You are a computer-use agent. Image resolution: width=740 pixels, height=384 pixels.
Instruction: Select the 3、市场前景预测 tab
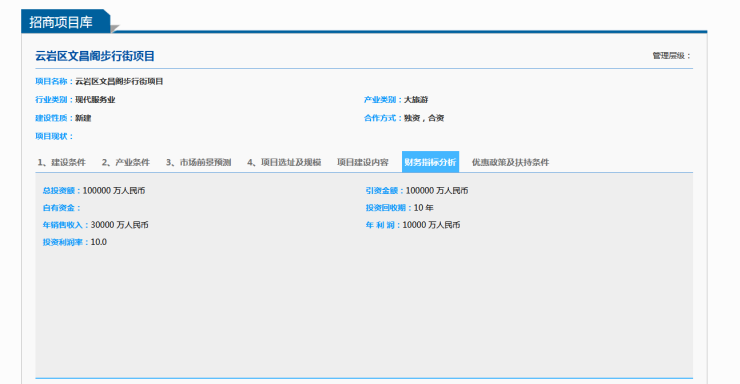click(198, 162)
